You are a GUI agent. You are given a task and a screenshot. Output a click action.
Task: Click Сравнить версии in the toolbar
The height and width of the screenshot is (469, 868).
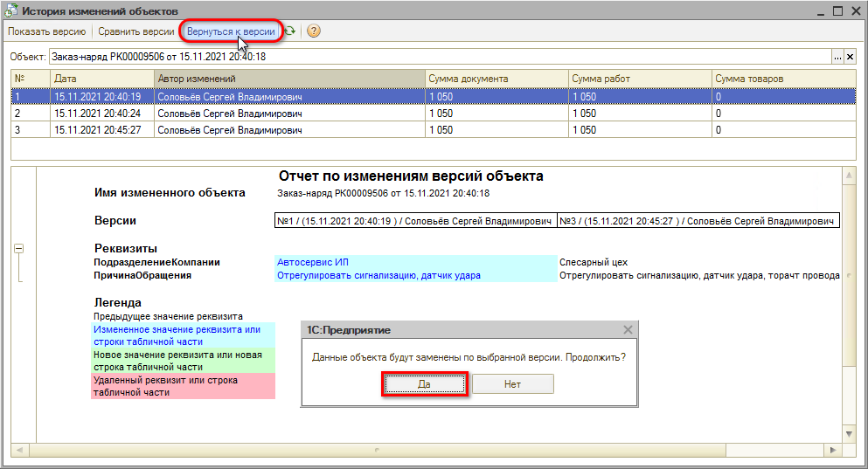coord(135,31)
